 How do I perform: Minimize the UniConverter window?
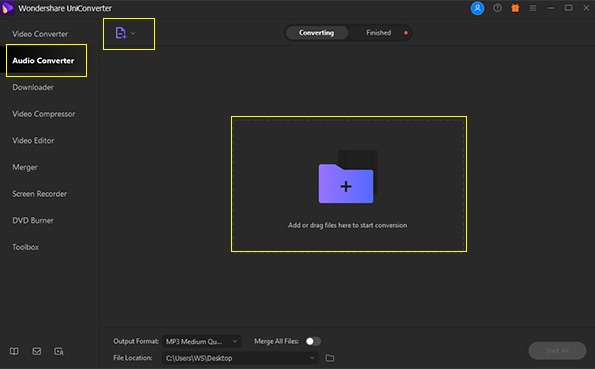[551, 8]
